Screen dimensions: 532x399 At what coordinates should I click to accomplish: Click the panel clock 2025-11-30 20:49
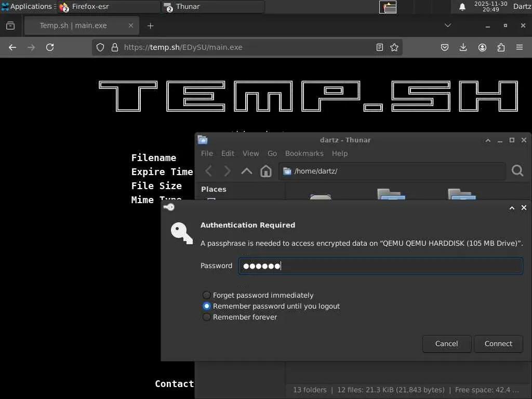(490, 6)
